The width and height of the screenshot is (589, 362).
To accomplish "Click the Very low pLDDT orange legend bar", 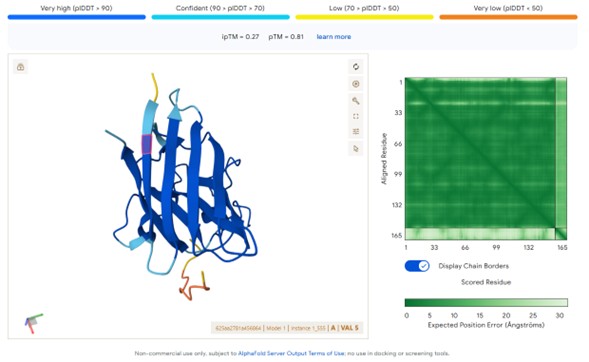I will tap(508, 17).
